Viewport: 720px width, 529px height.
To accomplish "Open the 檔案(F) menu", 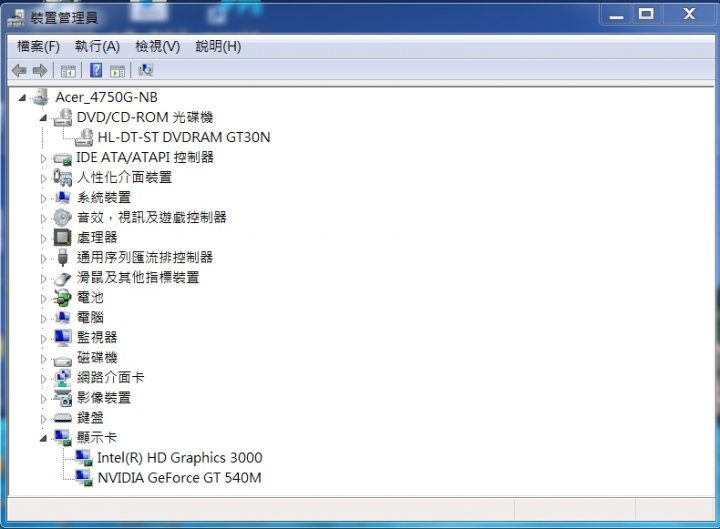I will coord(38,46).
